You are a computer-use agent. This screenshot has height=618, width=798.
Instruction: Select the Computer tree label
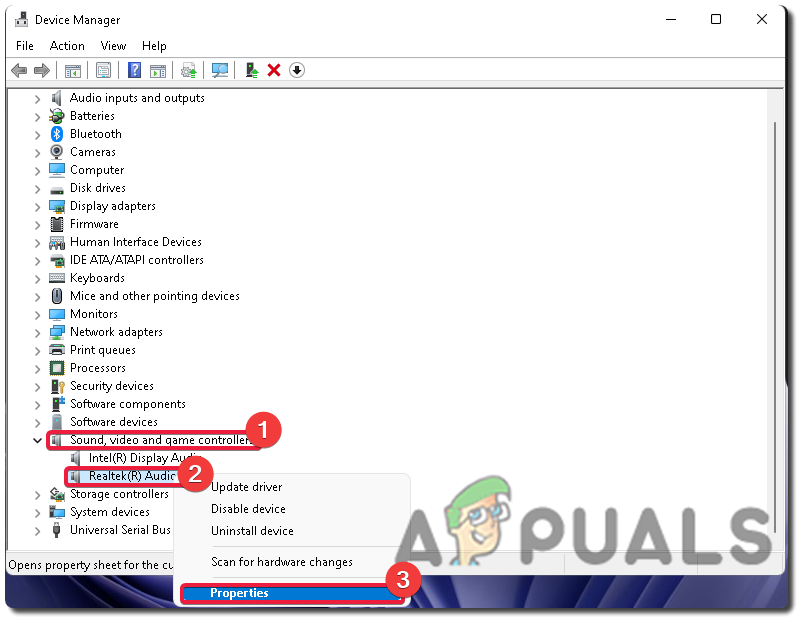coord(97,170)
